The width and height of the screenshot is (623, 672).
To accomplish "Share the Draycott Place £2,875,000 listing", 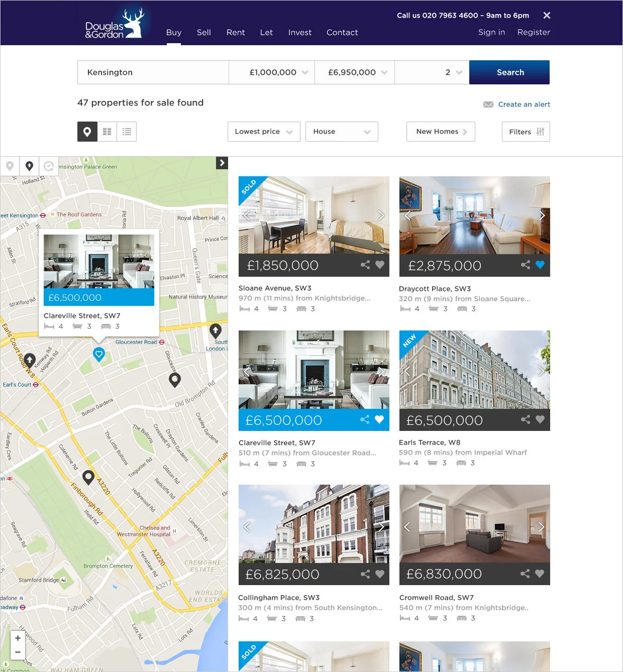I will (x=526, y=265).
